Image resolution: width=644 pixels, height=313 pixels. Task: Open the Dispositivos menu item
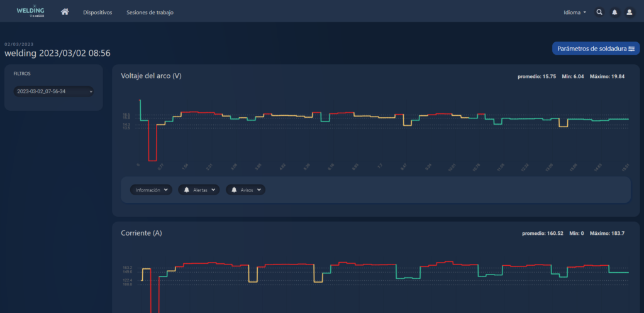97,12
